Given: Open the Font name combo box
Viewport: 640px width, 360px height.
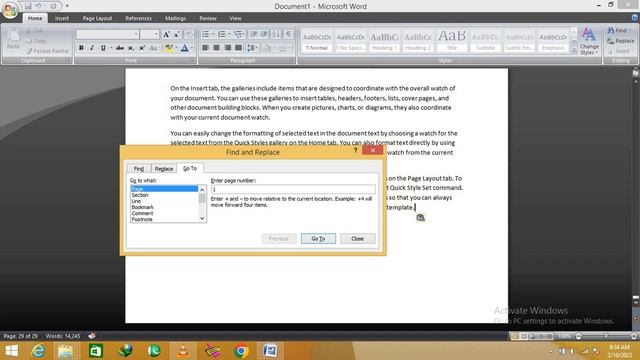Looking at the screenshot, I should click(107, 34).
